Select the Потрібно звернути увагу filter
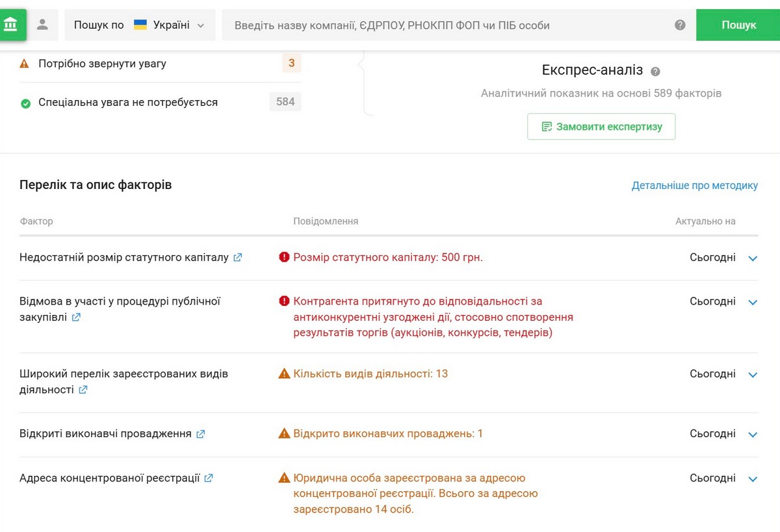Screen dimensions: 780x532 coord(103,64)
